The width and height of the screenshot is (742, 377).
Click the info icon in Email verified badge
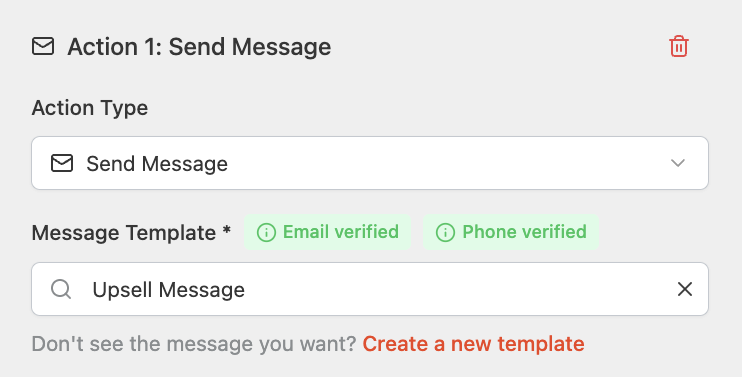tap(266, 232)
